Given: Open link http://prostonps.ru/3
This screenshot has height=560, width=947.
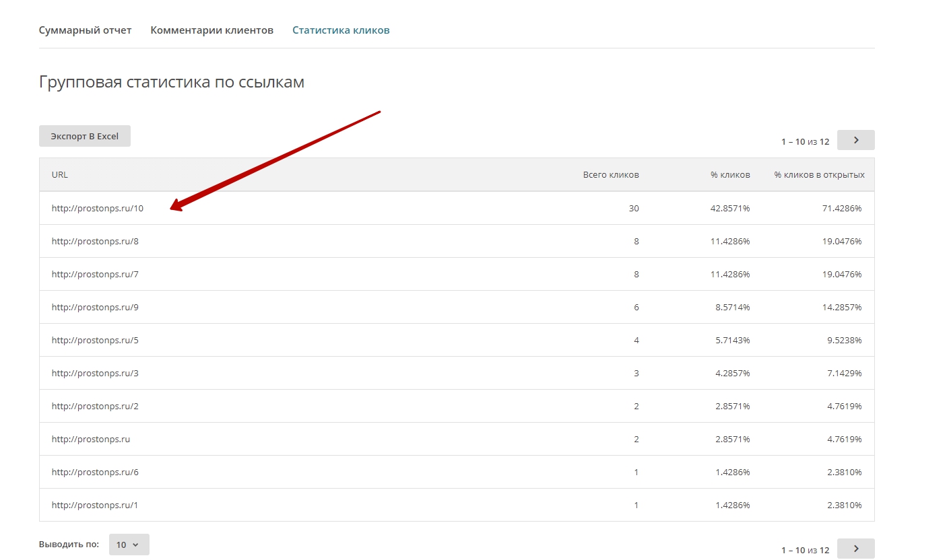Looking at the screenshot, I should pos(95,373).
